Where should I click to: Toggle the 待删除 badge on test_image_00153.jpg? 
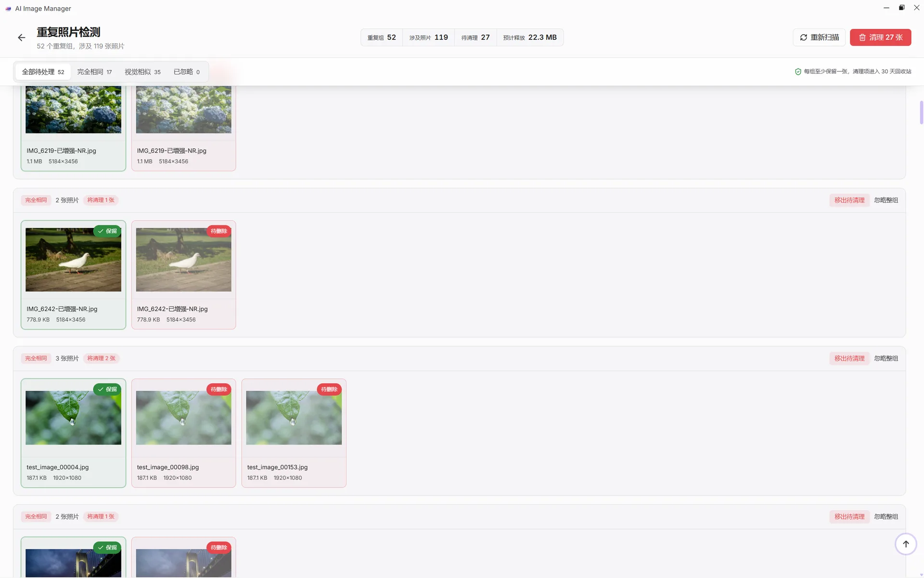(x=329, y=389)
